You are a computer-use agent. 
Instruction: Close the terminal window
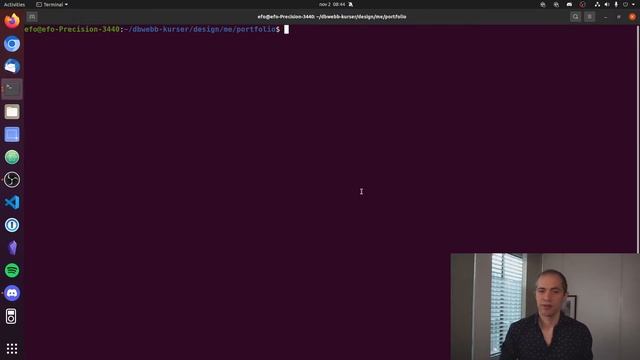[x=632, y=17]
